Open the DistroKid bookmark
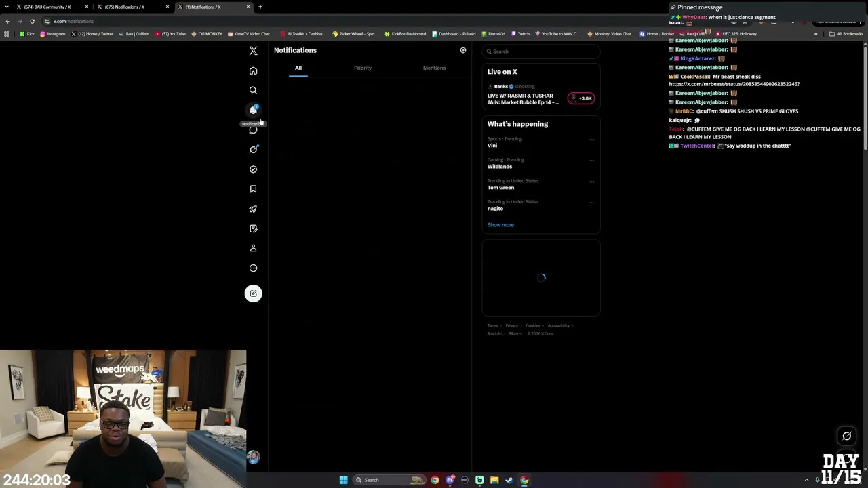868x488 pixels. click(x=493, y=34)
